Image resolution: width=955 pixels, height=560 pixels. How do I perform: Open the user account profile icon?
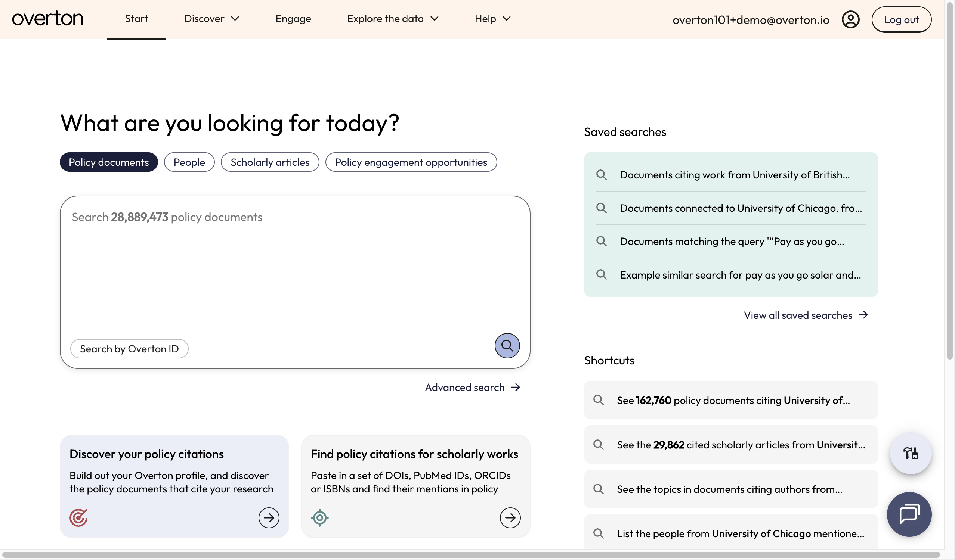tap(850, 19)
